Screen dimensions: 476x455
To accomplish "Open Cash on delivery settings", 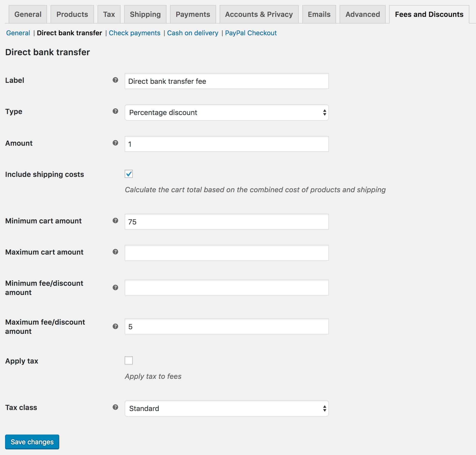I will (x=193, y=33).
